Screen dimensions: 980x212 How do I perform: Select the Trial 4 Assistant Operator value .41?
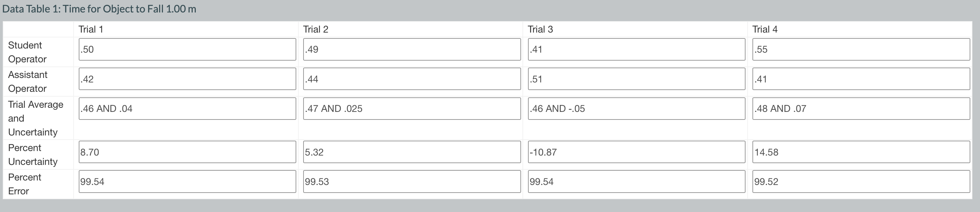(862, 79)
